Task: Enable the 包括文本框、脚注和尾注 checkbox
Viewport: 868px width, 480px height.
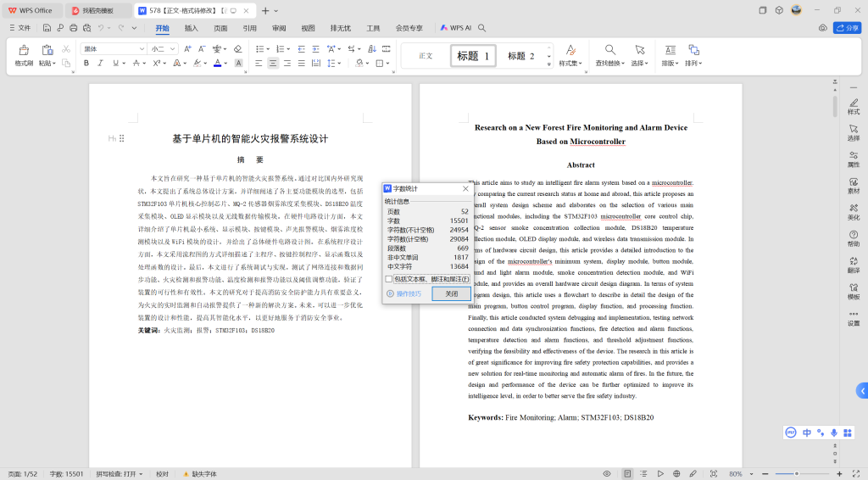Action: click(389, 278)
